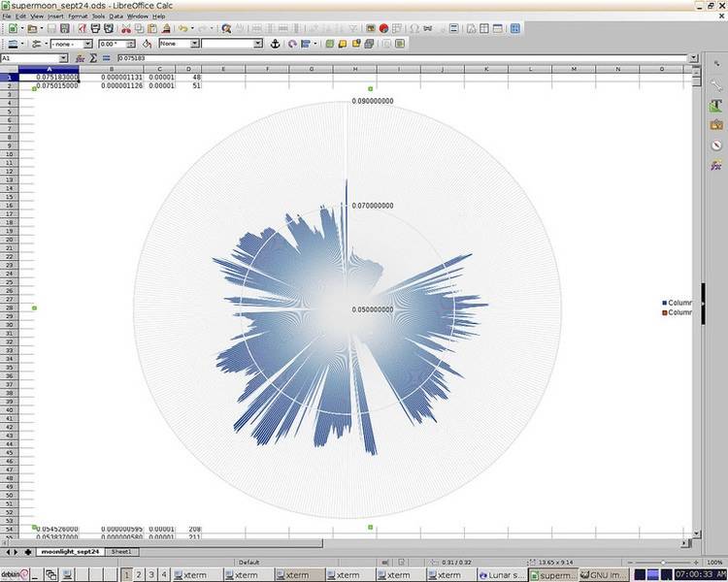
Task: Click Bring to Front icon
Action: [330, 44]
